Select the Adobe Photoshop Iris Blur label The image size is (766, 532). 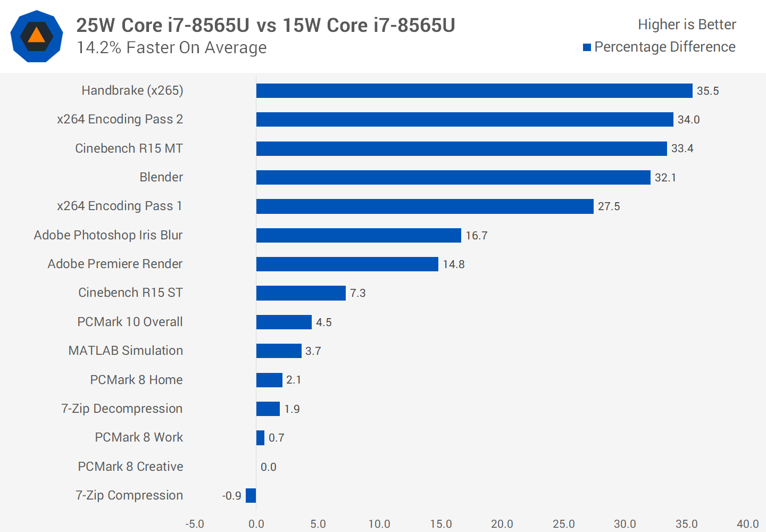pos(108,235)
